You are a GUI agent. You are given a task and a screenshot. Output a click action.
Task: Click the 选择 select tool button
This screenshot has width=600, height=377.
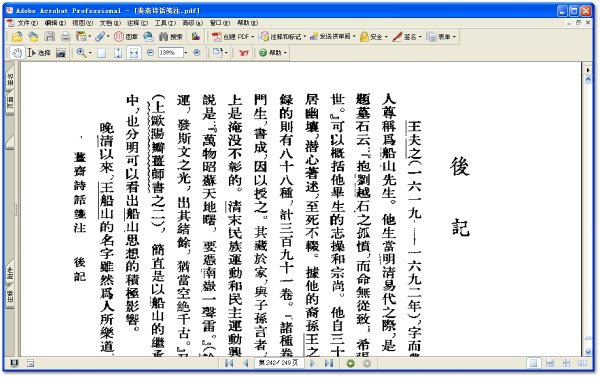pyautogui.click(x=39, y=53)
